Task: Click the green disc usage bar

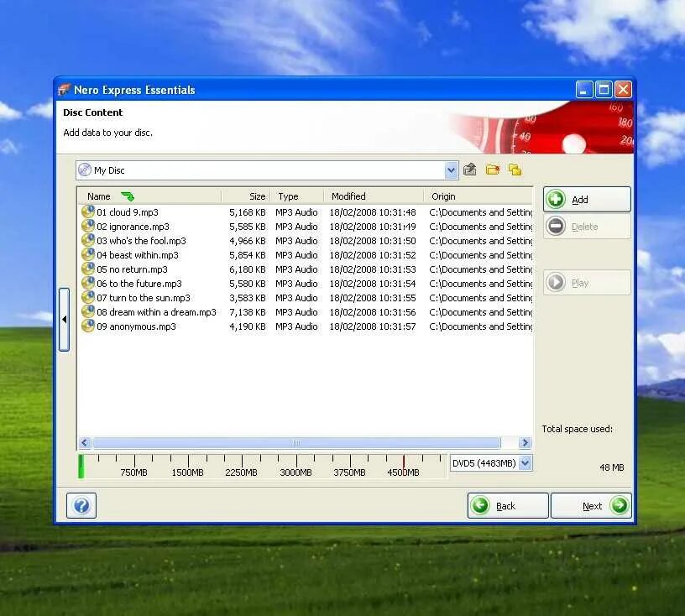Action: pos(81,467)
